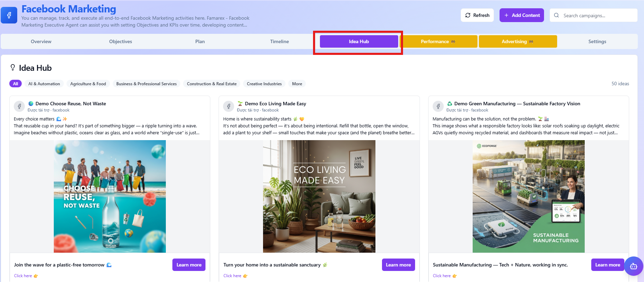The image size is (644, 282).
Task: Switch to the Objectives tab
Action: [120, 41]
